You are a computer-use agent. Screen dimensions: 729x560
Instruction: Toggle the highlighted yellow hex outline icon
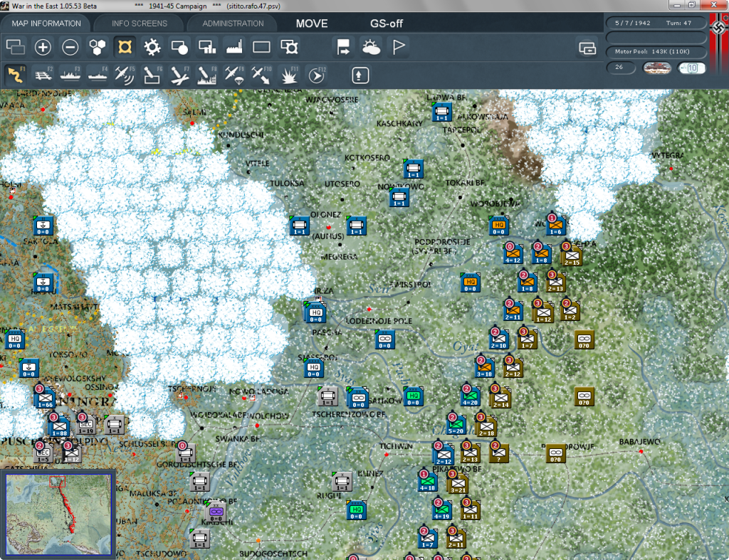coord(125,47)
